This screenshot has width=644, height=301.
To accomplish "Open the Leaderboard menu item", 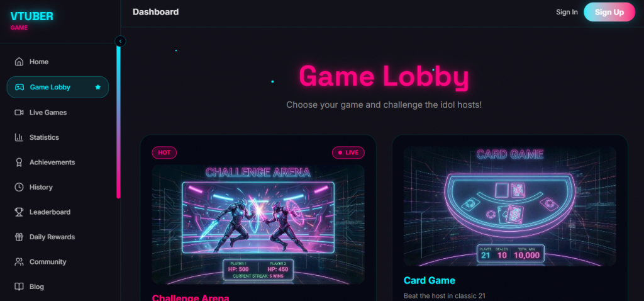I will 57,212.
